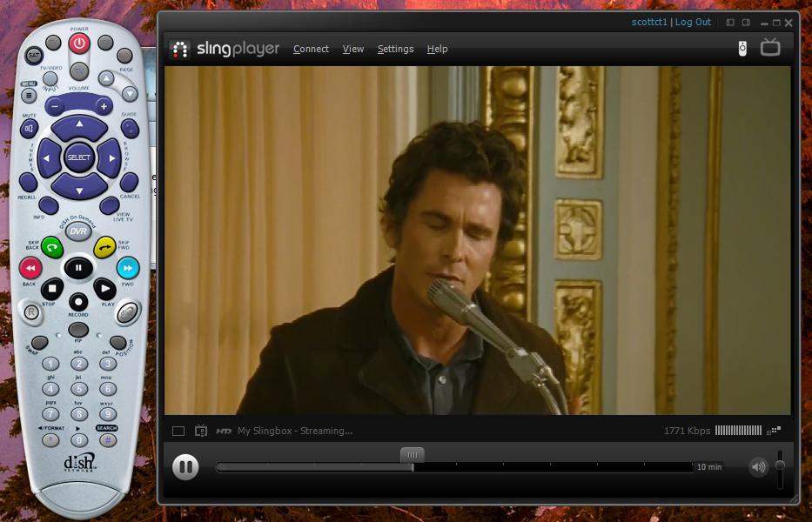
Task: Click the vertical volume slider knob
Action: coord(780,465)
